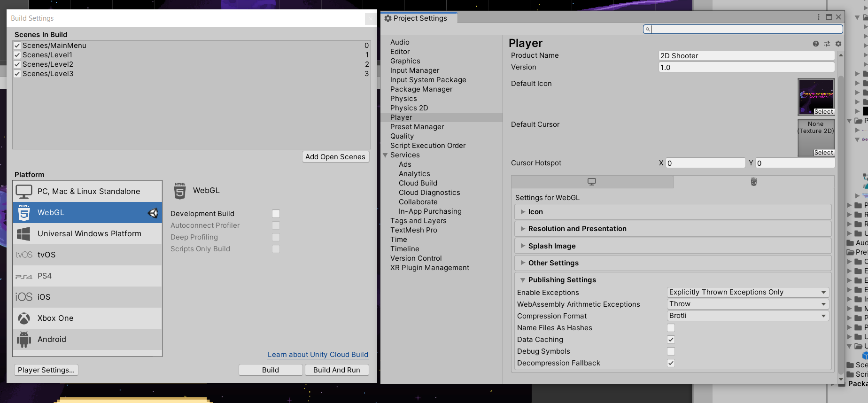Click the Default Icon thumbnail image

[x=816, y=97]
